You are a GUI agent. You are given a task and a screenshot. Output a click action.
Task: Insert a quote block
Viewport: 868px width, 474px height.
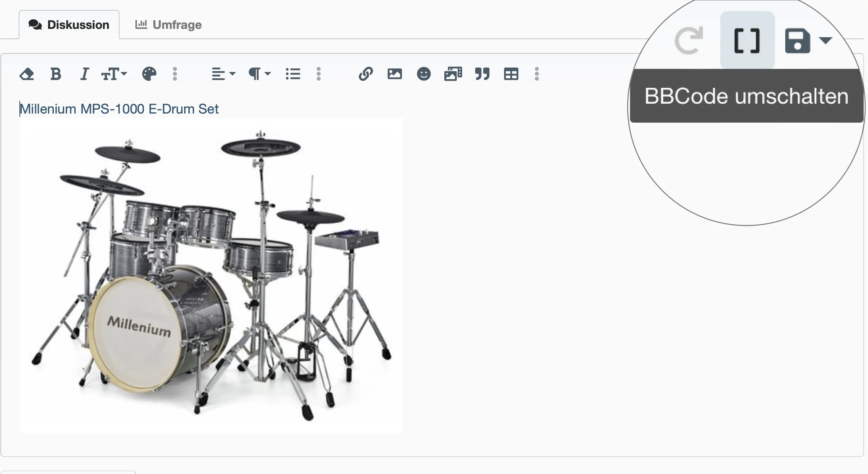[482, 74]
